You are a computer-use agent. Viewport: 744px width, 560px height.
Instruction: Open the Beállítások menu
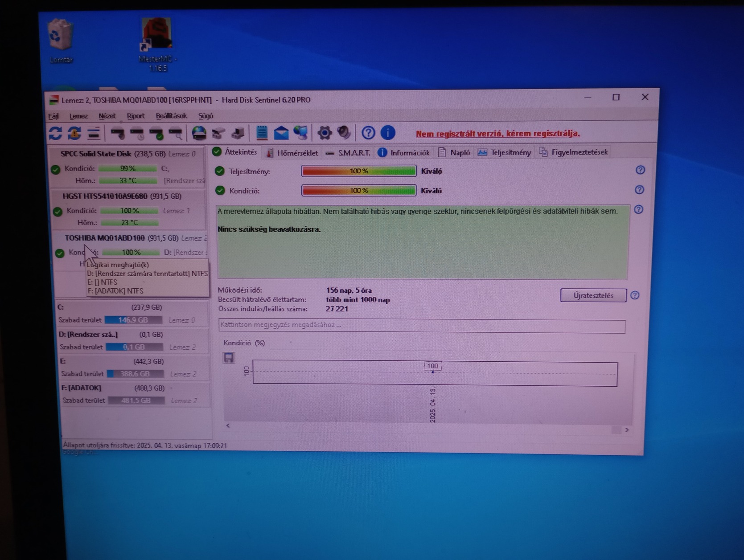[171, 116]
